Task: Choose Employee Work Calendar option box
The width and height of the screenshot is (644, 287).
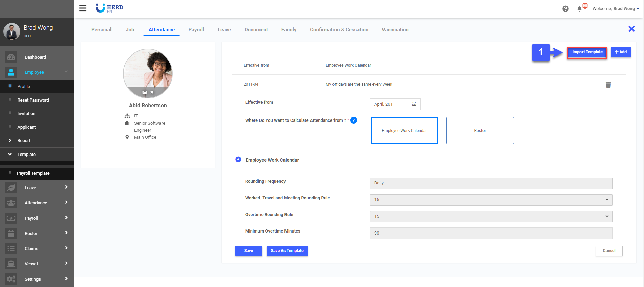Action: [404, 131]
